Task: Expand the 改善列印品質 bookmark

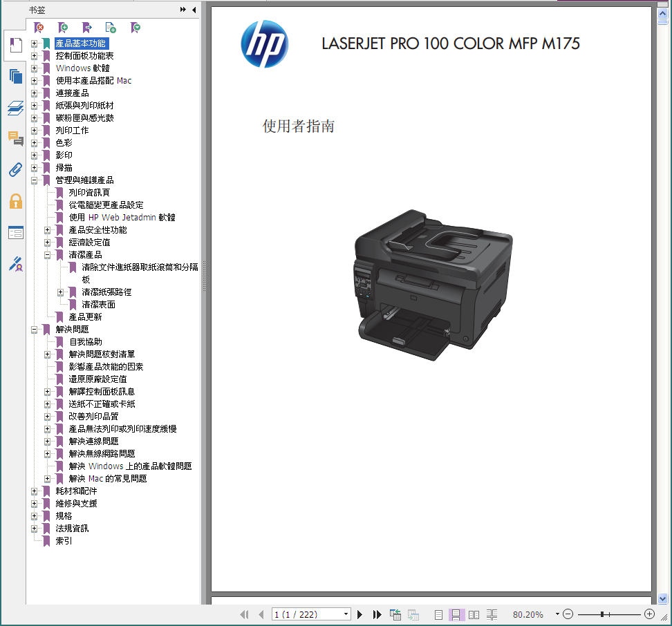Action: [x=48, y=416]
